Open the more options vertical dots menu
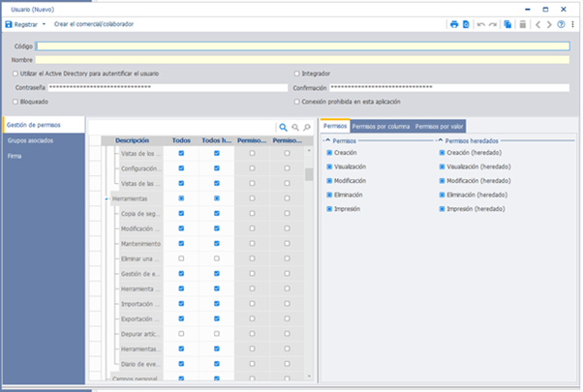The image size is (583, 392). [572, 24]
